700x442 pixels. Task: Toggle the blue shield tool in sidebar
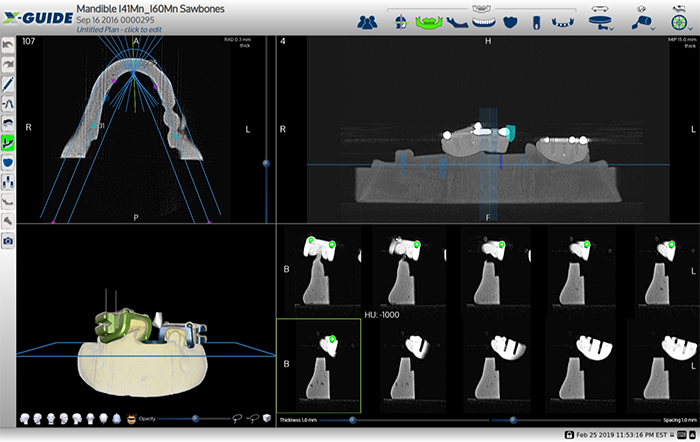9,160
